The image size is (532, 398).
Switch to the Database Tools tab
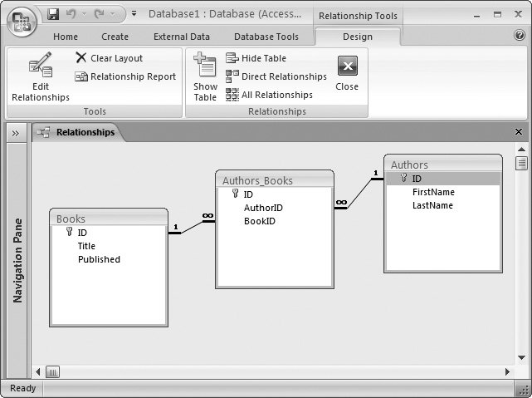click(266, 37)
